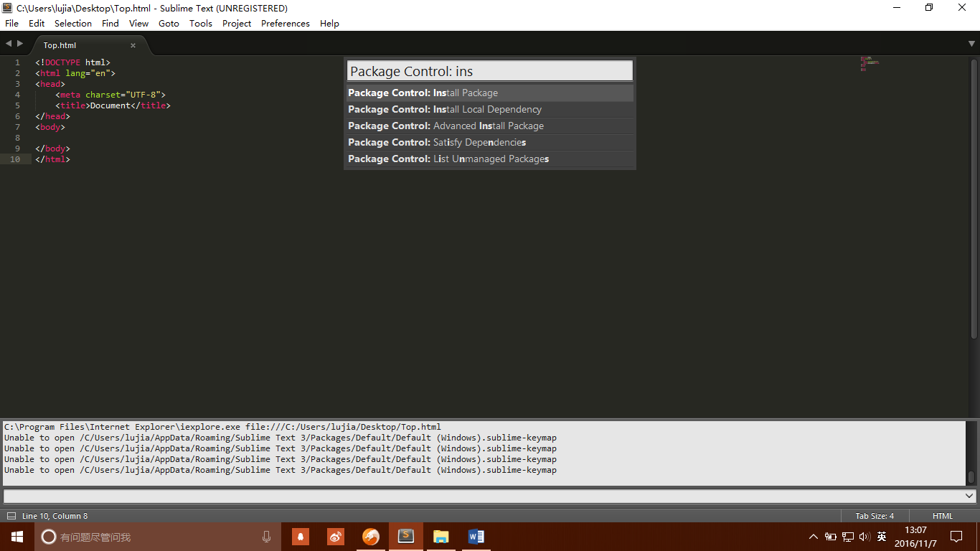Click the closing html tag on line 10

click(52, 159)
